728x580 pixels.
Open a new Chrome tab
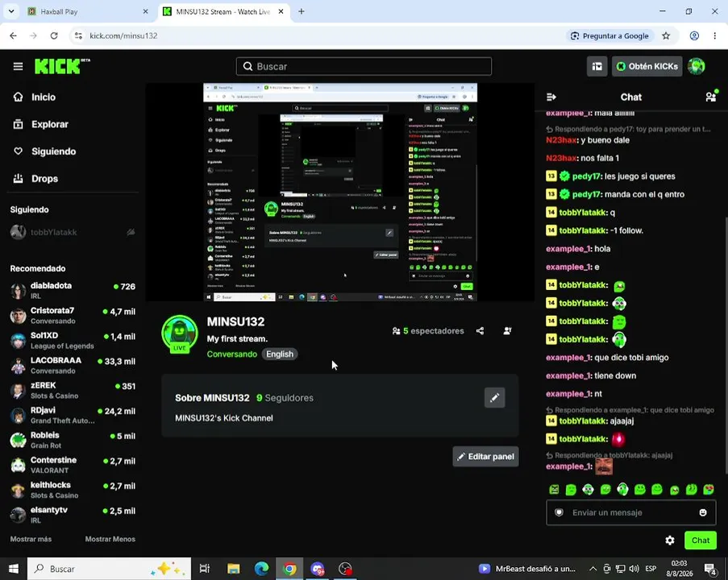(x=302, y=11)
